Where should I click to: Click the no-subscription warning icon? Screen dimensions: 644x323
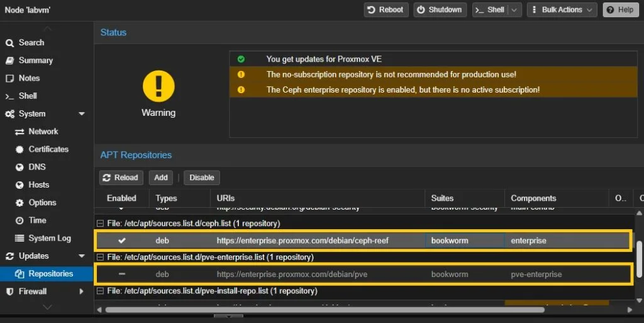click(x=241, y=74)
